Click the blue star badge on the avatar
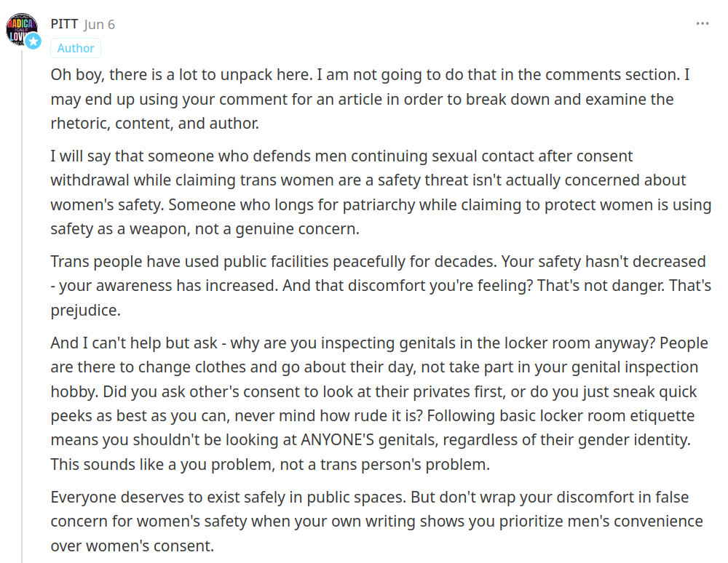 coord(33,41)
